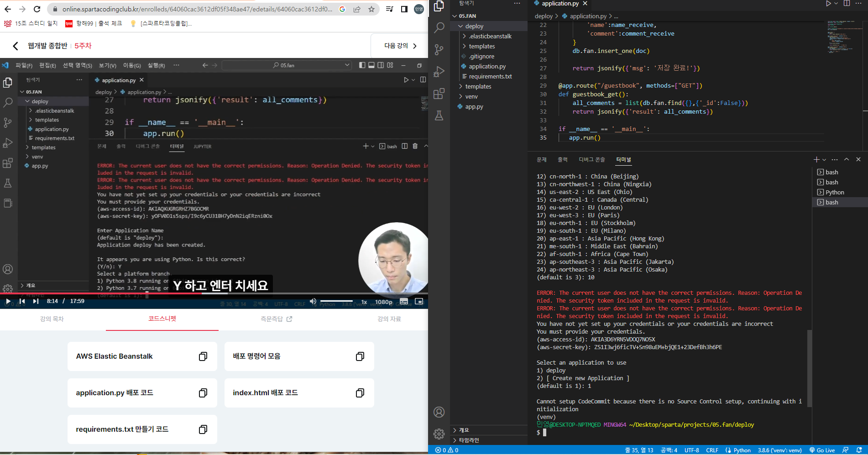Switch to the 문제 panel tab
Viewport: 868px width, 455px height.
pyautogui.click(x=542, y=160)
